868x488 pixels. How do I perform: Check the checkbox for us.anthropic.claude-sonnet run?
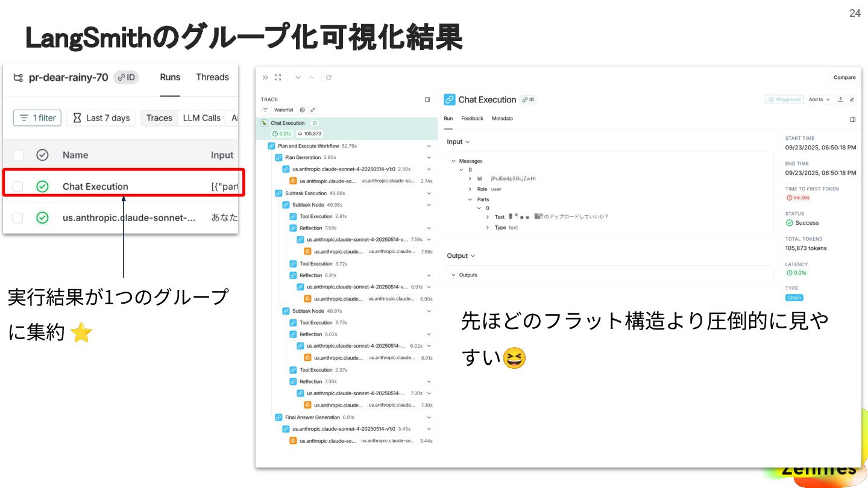click(18, 218)
